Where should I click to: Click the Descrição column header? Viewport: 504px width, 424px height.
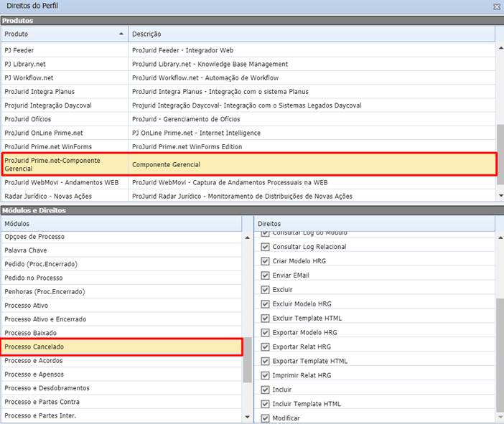(312, 34)
